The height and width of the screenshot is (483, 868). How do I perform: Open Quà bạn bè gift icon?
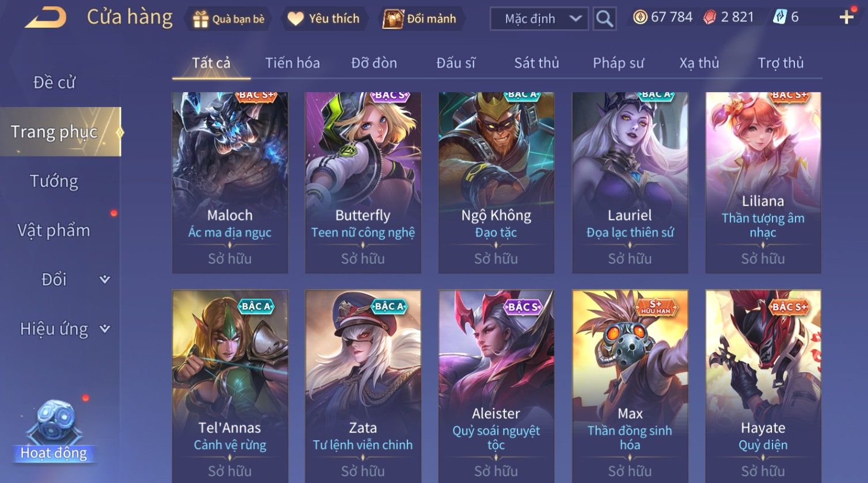[200, 20]
